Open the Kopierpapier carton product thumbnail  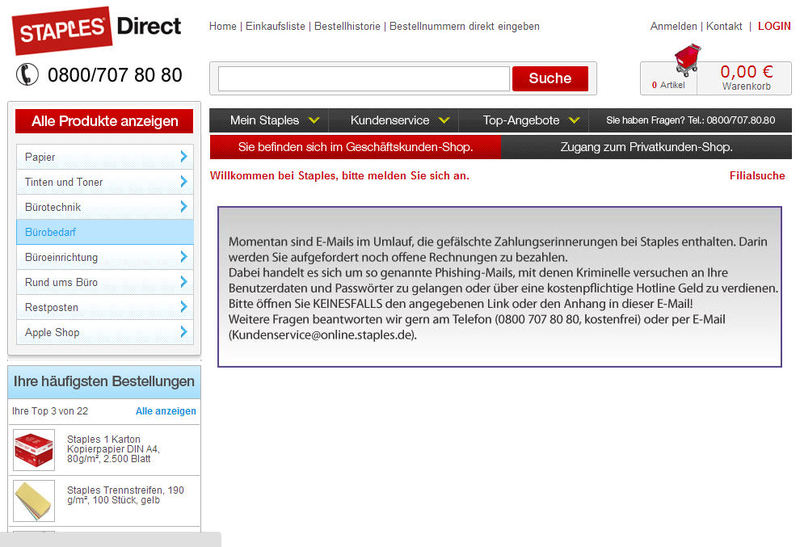click(34, 450)
